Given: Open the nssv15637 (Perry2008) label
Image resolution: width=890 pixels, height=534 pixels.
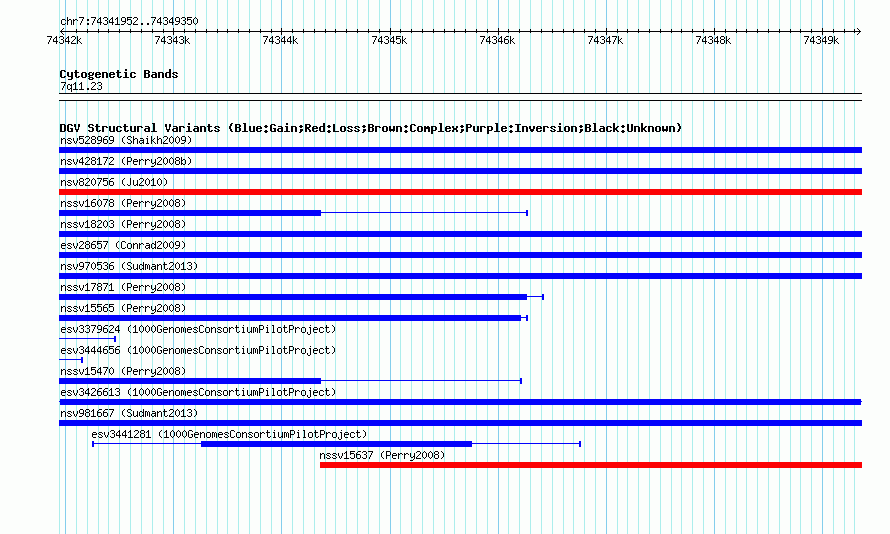Looking at the screenshot, I should [x=382, y=455].
